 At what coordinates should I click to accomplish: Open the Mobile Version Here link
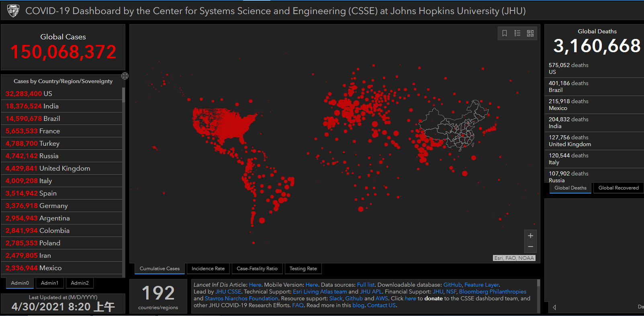(x=312, y=285)
